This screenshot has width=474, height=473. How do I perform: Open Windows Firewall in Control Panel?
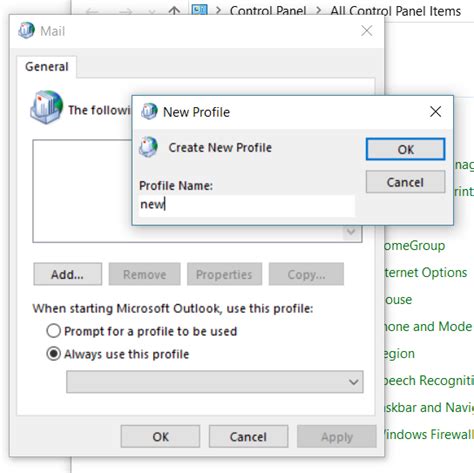[x=429, y=435]
